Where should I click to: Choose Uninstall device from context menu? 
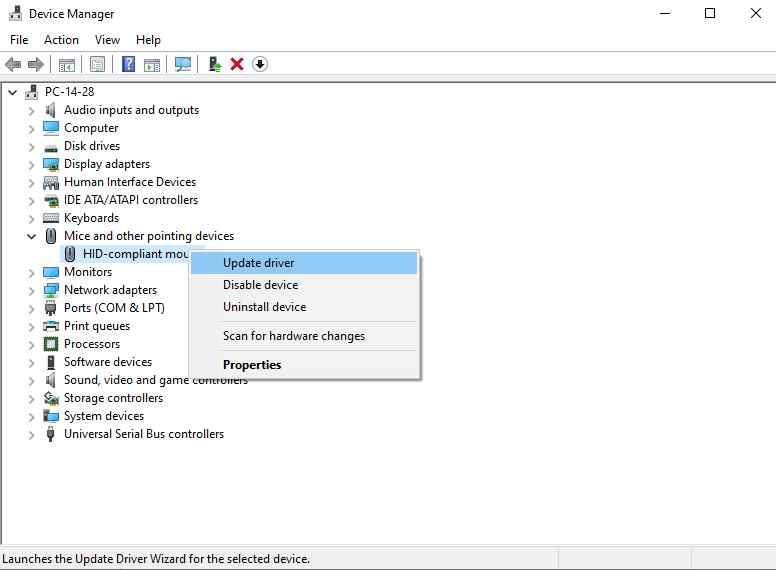tap(304, 307)
